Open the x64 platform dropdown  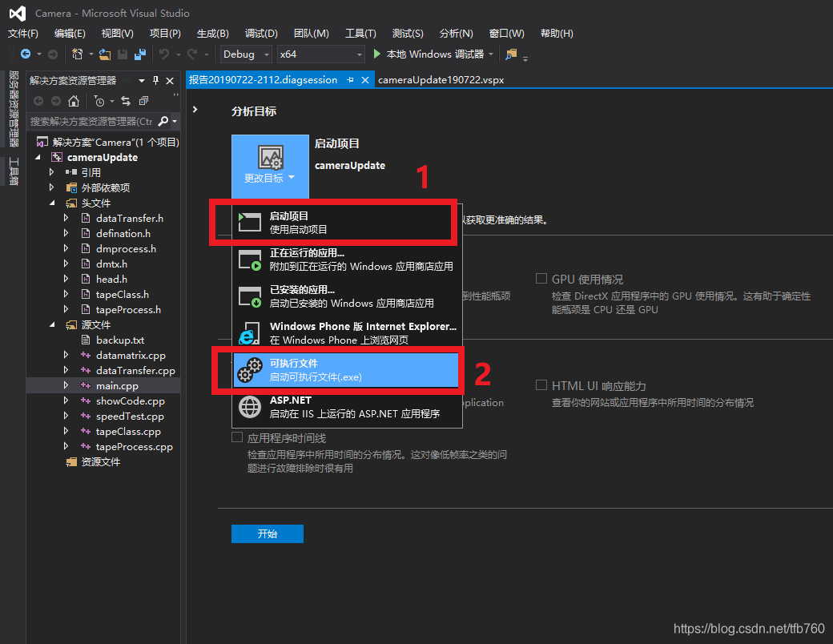[x=320, y=54]
